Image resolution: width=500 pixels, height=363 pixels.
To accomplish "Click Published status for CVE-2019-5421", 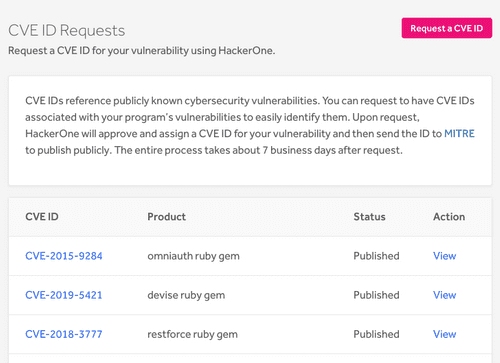I will click(376, 295).
